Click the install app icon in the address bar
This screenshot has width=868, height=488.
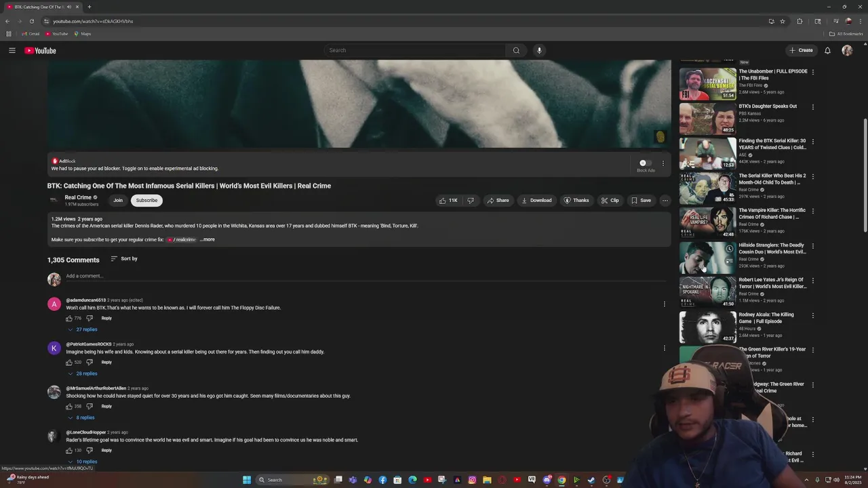[771, 21]
